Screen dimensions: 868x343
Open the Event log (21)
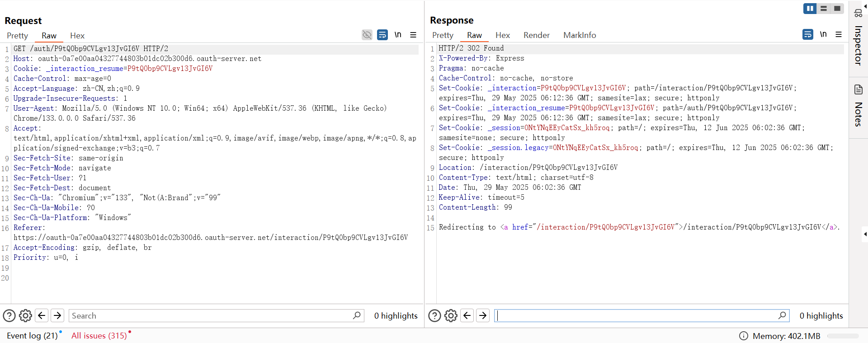[32, 336]
